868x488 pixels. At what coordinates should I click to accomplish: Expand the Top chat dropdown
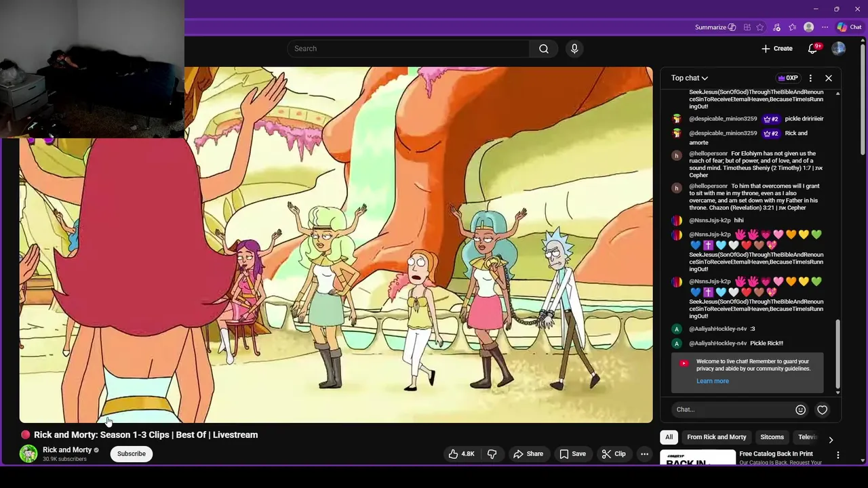click(x=690, y=78)
